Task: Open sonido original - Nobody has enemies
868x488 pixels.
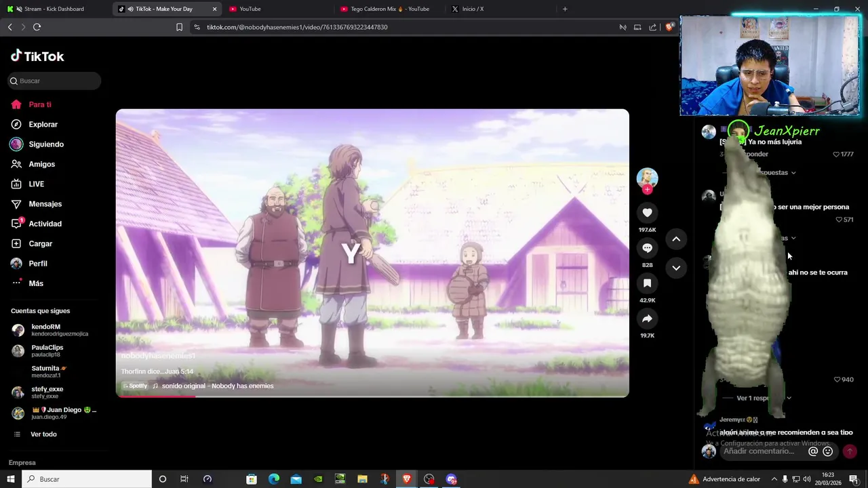Action: click(218, 386)
